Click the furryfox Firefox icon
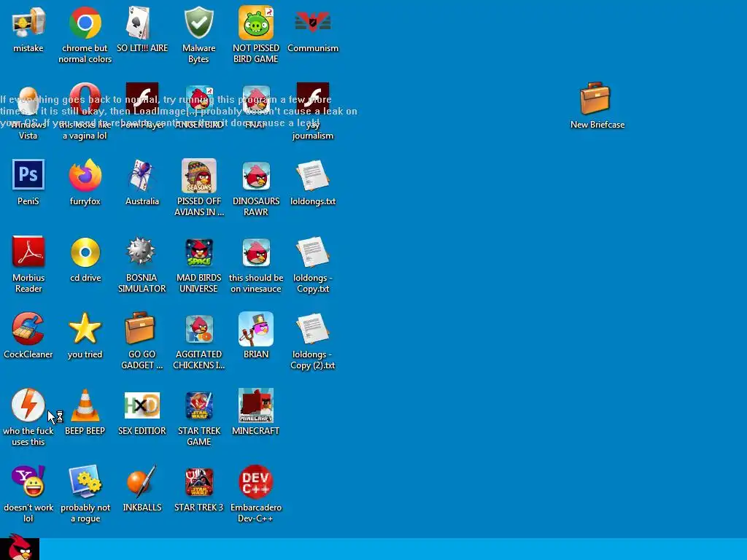 (x=85, y=176)
